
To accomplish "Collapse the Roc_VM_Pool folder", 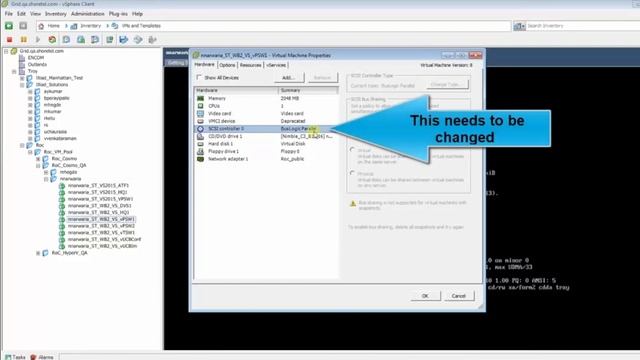I will tap(30, 152).
